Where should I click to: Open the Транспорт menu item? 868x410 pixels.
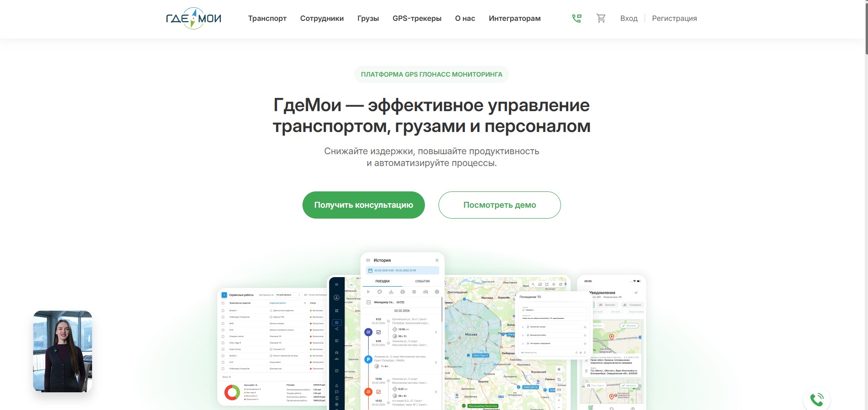click(267, 19)
